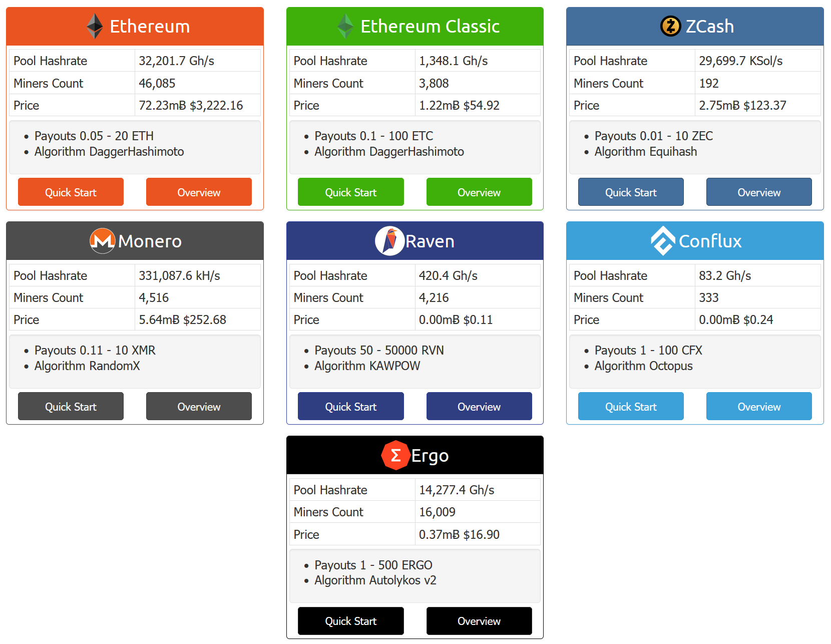Select ZCash hashrate 29,699.7 KSol/s
This screenshot has height=644, width=831.
[x=741, y=61]
